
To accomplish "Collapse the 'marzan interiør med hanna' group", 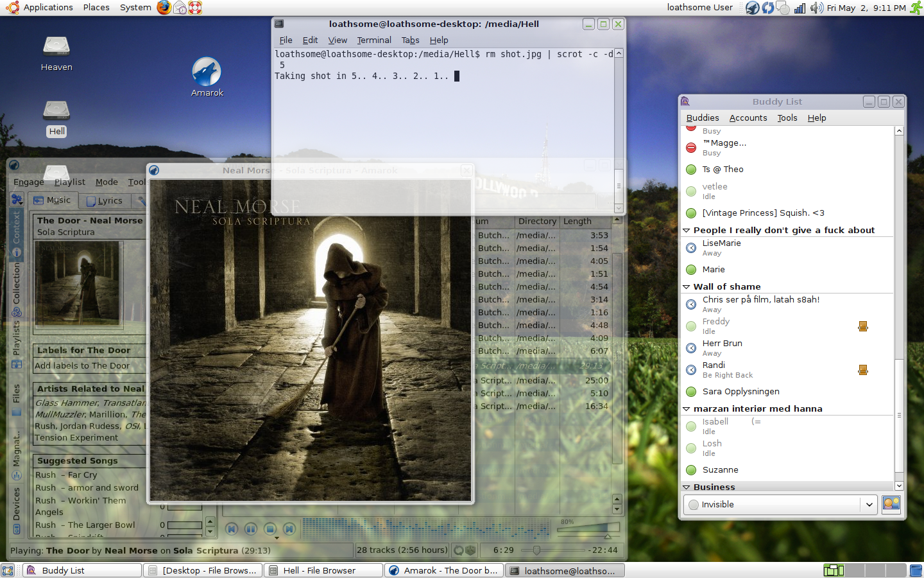I will click(687, 408).
